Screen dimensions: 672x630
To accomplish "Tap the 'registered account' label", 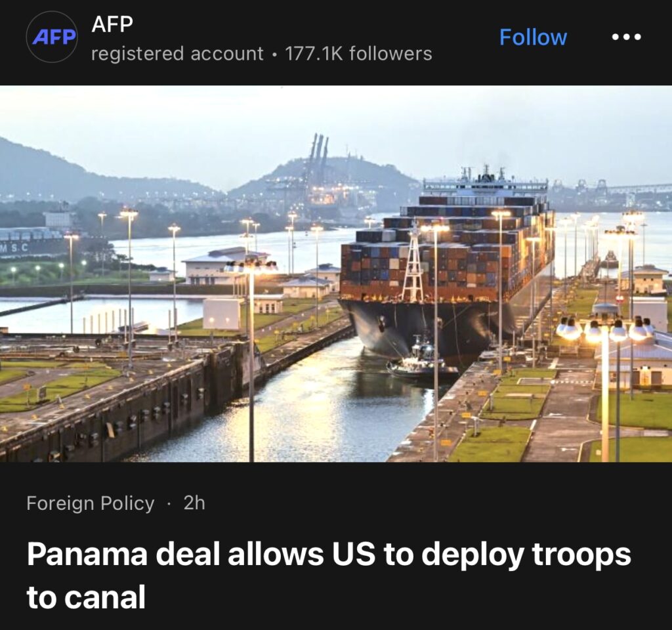I will 177,54.
